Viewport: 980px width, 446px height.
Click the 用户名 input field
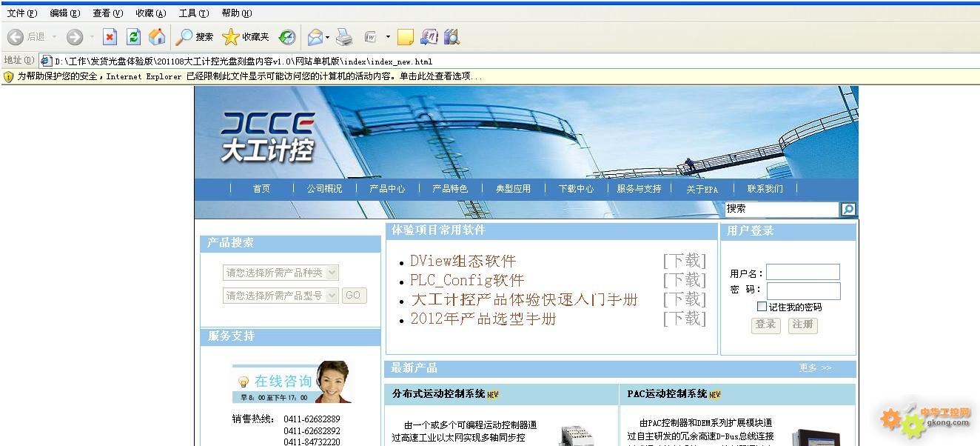[x=803, y=273]
